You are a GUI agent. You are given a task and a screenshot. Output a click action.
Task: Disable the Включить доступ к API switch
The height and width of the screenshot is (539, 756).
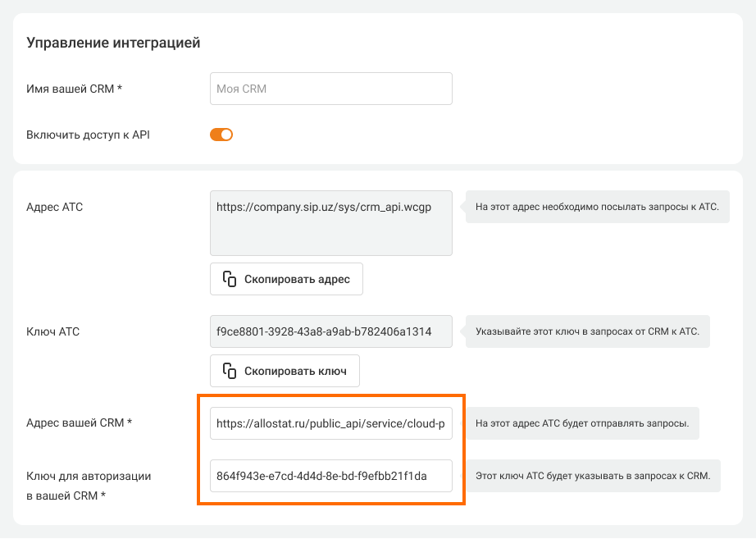pyautogui.click(x=221, y=135)
